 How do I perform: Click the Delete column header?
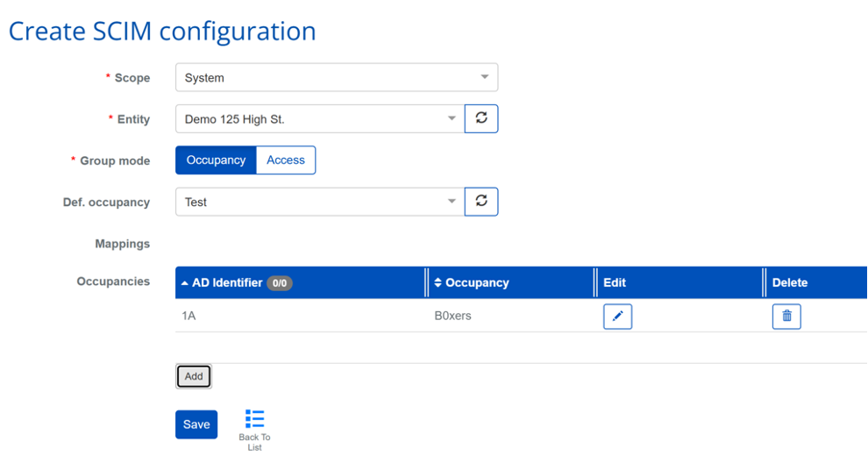coord(790,283)
